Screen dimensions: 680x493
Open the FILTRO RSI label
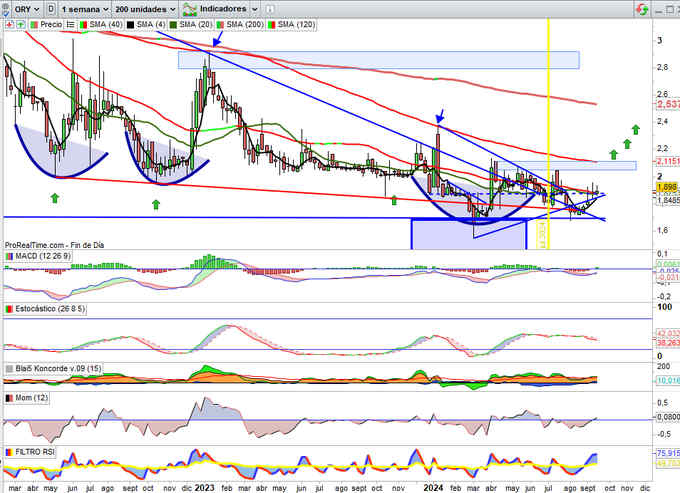(35, 452)
